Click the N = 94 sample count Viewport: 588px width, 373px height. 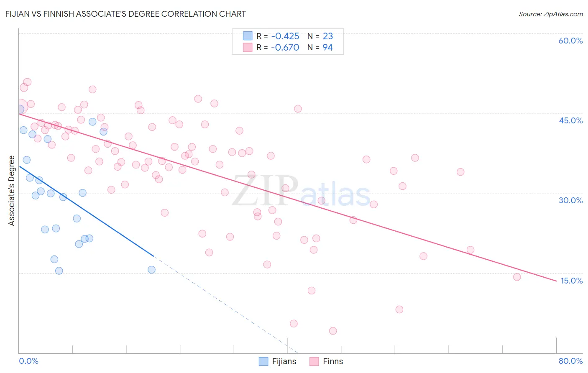point(320,47)
